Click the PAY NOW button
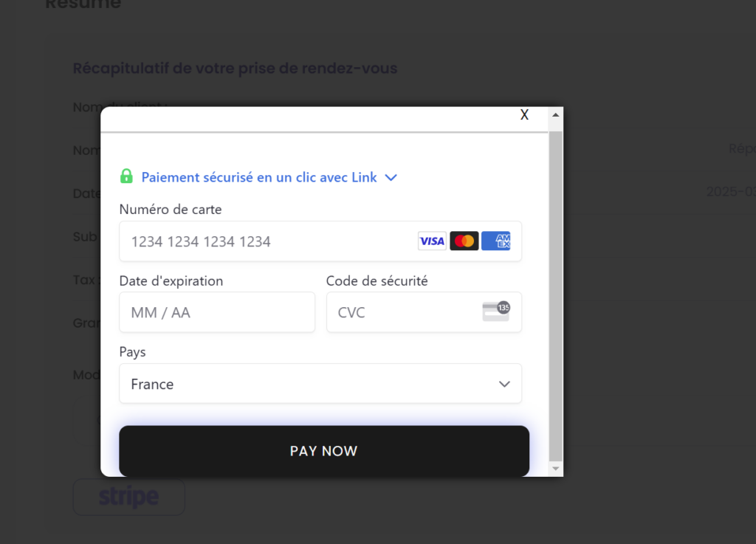The width and height of the screenshot is (756, 544). tap(324, 451)
